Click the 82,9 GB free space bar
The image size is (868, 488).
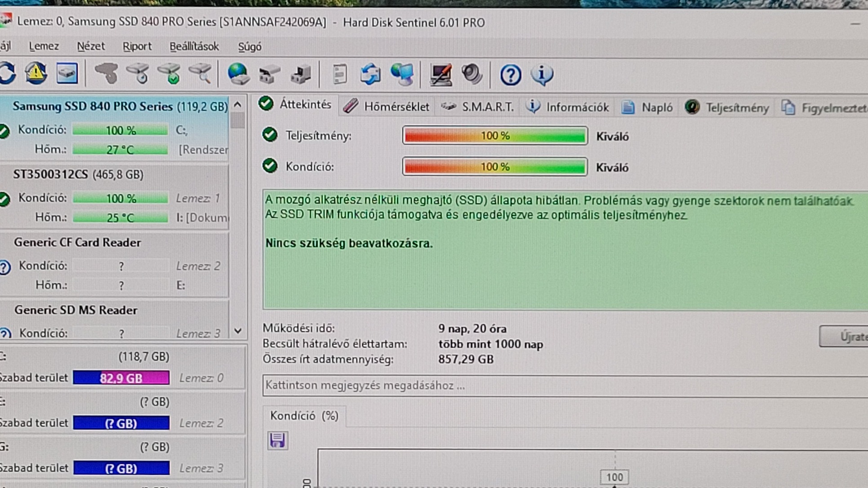point(121,378)
